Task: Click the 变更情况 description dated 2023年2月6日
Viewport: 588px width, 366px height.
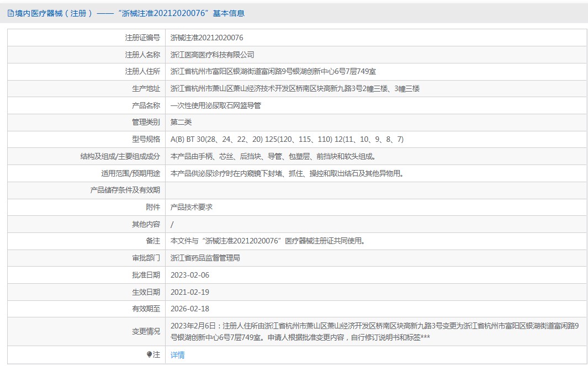Action: coord(375,332)
